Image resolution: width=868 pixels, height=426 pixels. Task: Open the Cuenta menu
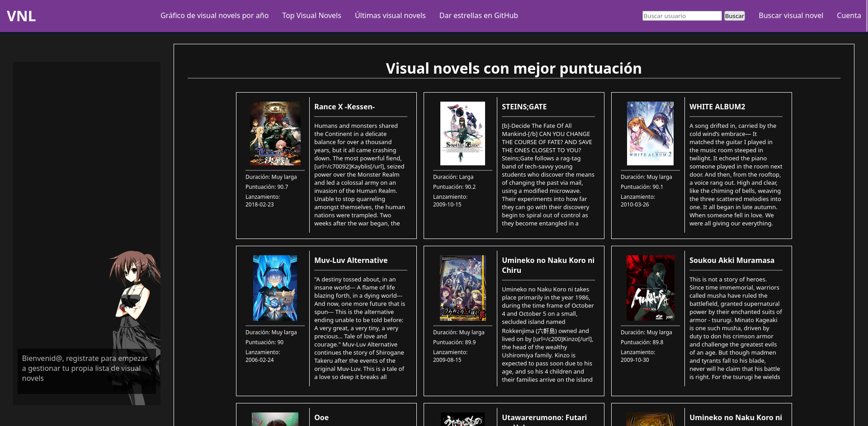(x=849, y=16)
